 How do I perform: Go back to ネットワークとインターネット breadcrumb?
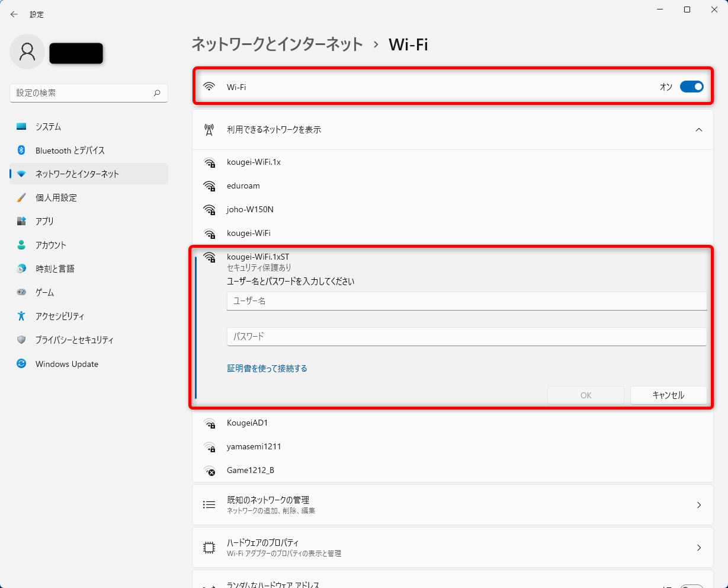277,44
